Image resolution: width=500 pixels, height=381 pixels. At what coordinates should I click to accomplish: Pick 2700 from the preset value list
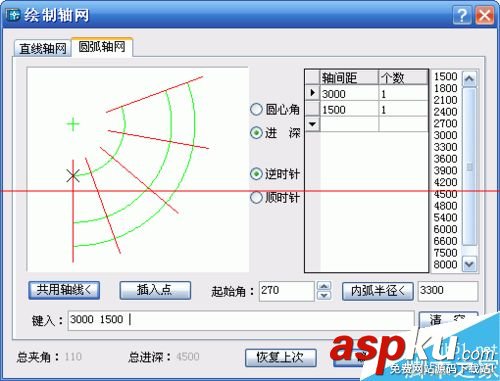[x=445, y=123]
